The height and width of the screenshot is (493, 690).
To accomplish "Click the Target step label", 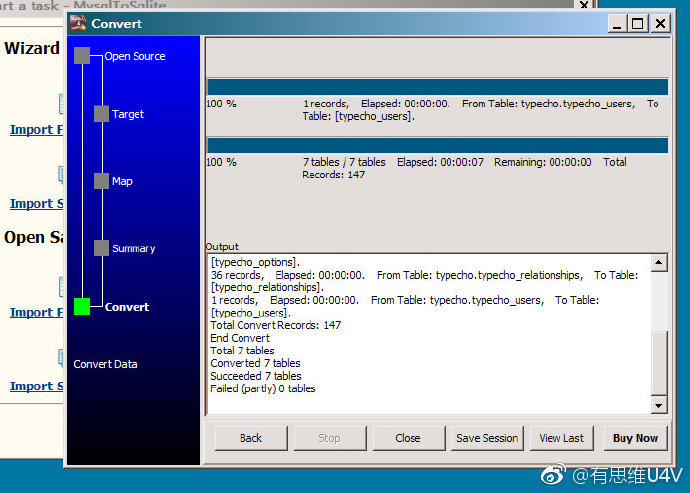I will (128, 114).
